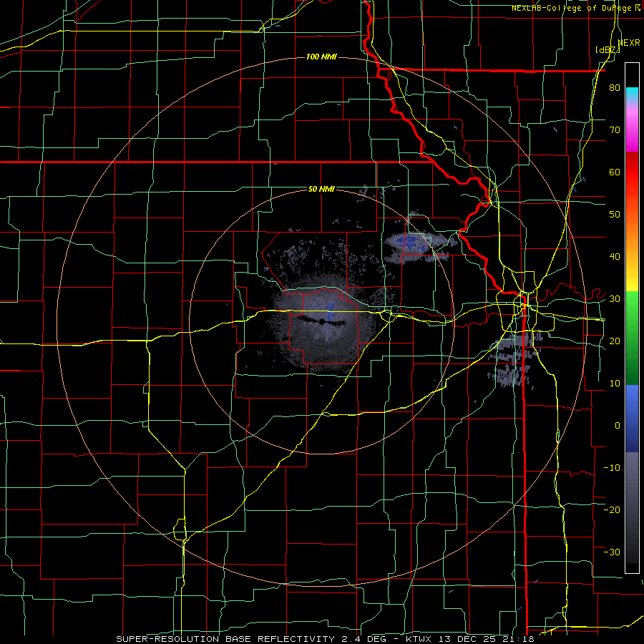Click the 10 dBZ scale value
The height and width of the screenshot is (644, 644).
[615, 384]
